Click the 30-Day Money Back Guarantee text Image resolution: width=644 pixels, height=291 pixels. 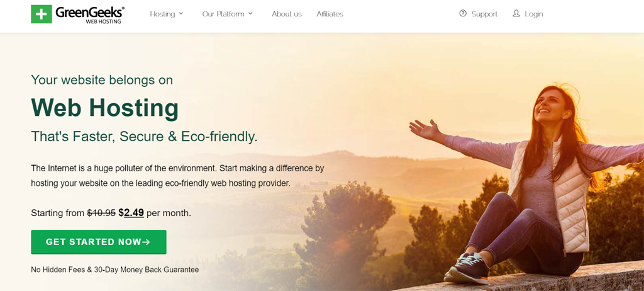(147, 270)
